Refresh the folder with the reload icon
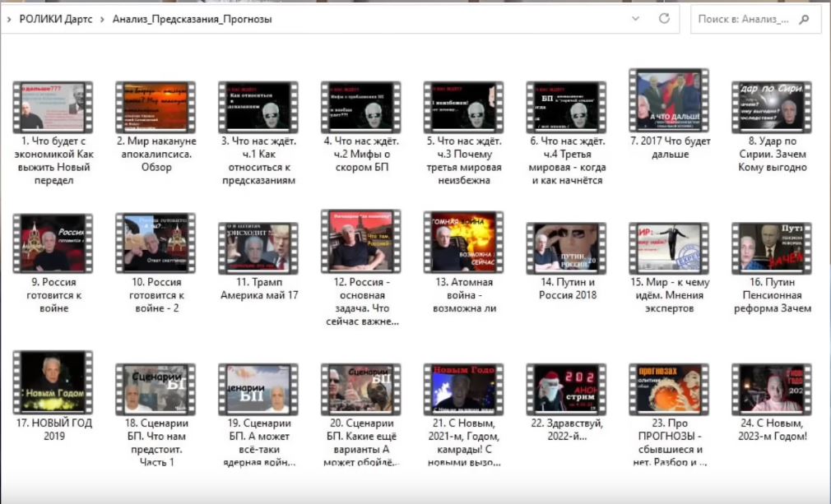This screenshot has width=831, height=504. tap(664, 19)
